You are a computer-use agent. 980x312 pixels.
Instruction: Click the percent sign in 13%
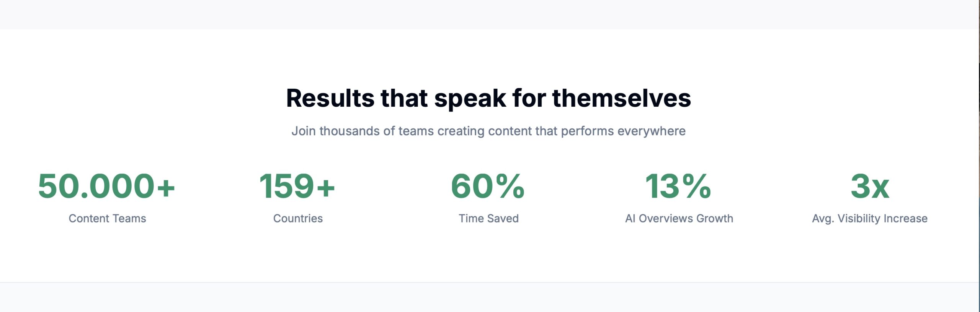point(696,186)
